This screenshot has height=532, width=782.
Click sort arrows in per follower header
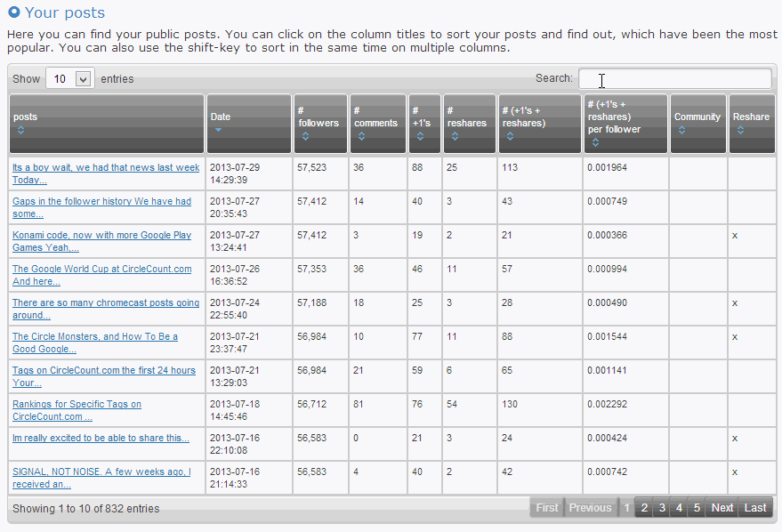595,142
